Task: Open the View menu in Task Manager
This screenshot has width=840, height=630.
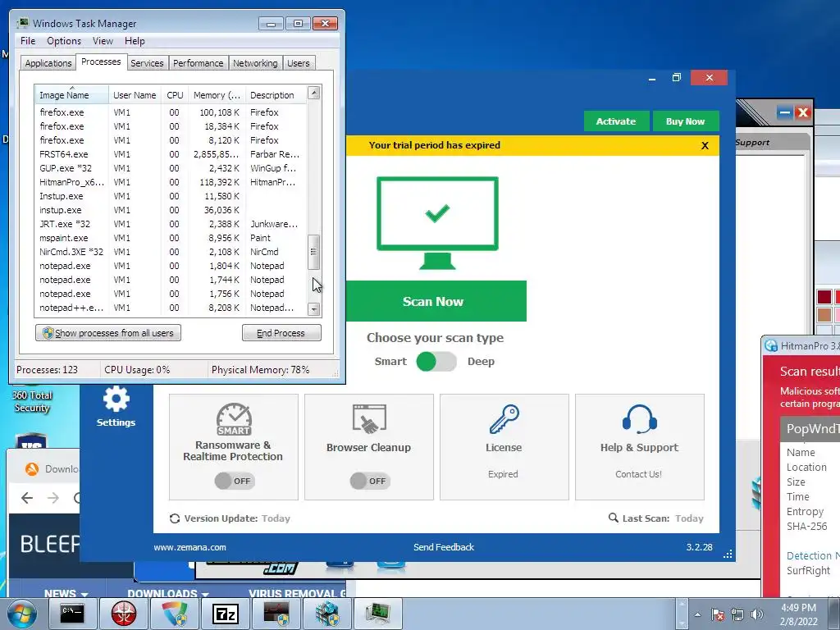Action: (103, 41)
